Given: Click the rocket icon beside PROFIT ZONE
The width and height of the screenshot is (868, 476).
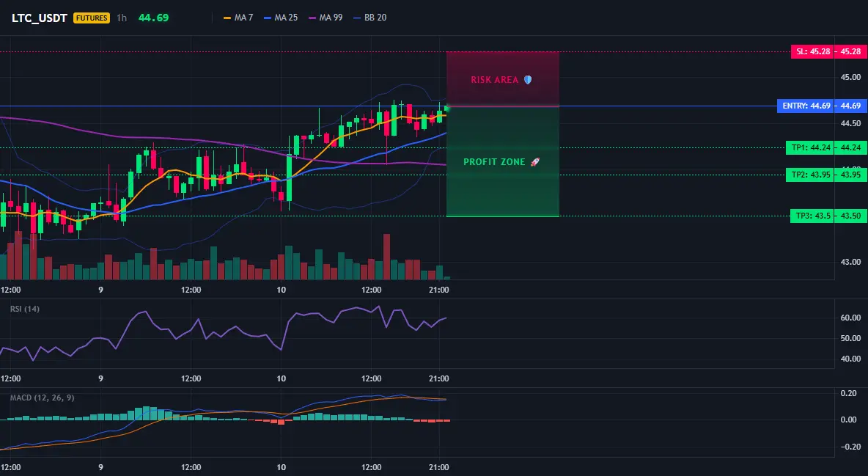Looking at the screenshot, I should [534, 162].
